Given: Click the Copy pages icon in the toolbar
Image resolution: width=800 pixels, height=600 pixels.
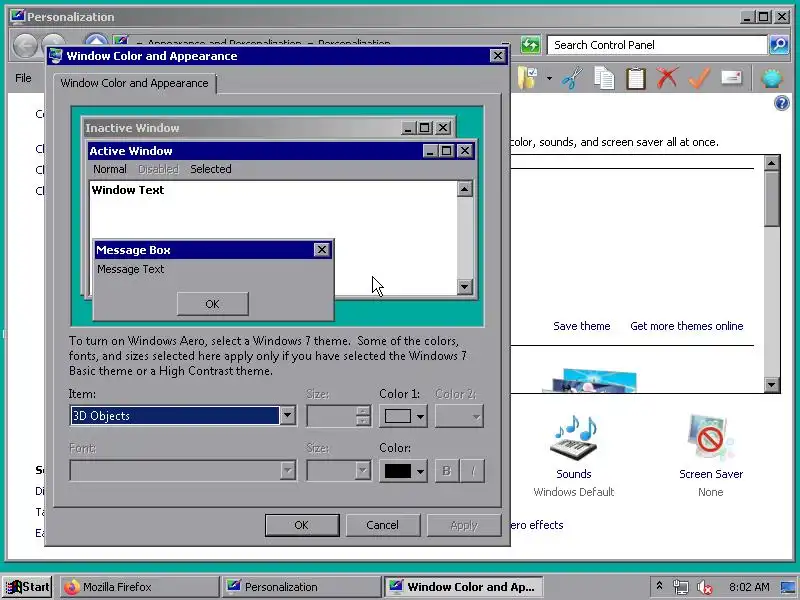Looking at the screenshot, I should coord(604,78).
